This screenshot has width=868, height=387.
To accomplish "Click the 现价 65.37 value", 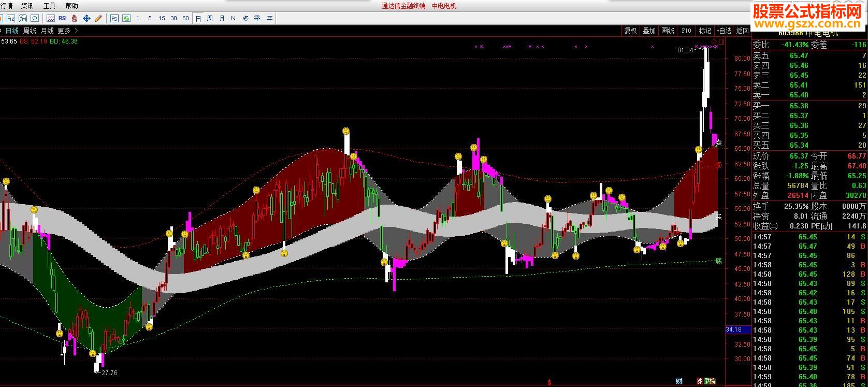I will [799, 156].
